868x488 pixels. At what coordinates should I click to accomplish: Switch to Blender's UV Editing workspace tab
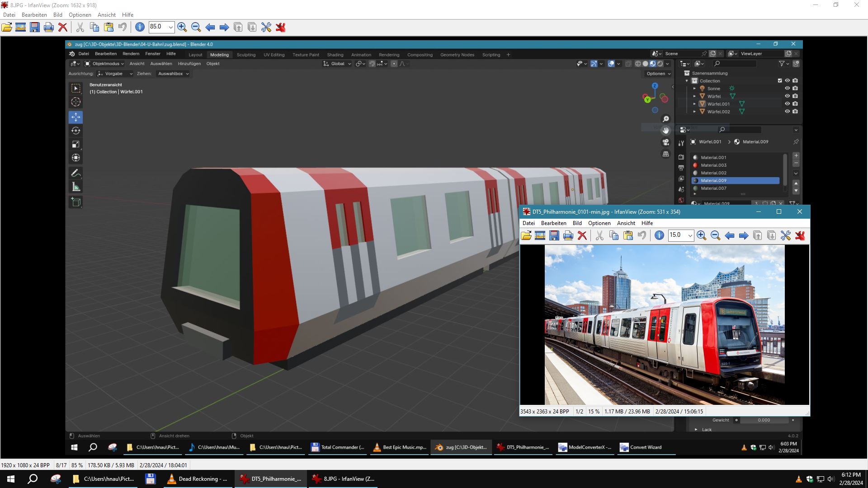point(274,55)
